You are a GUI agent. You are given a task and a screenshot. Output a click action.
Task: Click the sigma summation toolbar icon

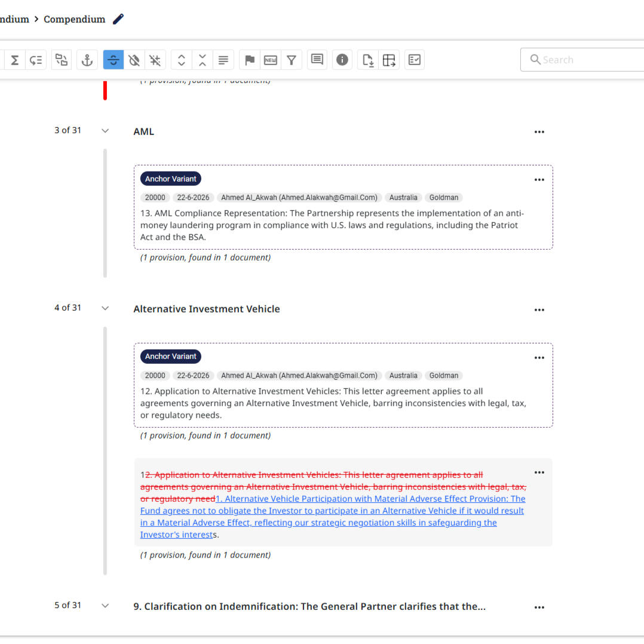(x=15, y=60)
